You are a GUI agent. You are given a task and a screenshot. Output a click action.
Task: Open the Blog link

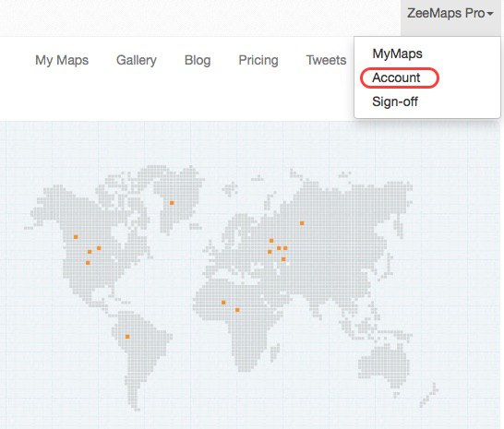point(198,60)
